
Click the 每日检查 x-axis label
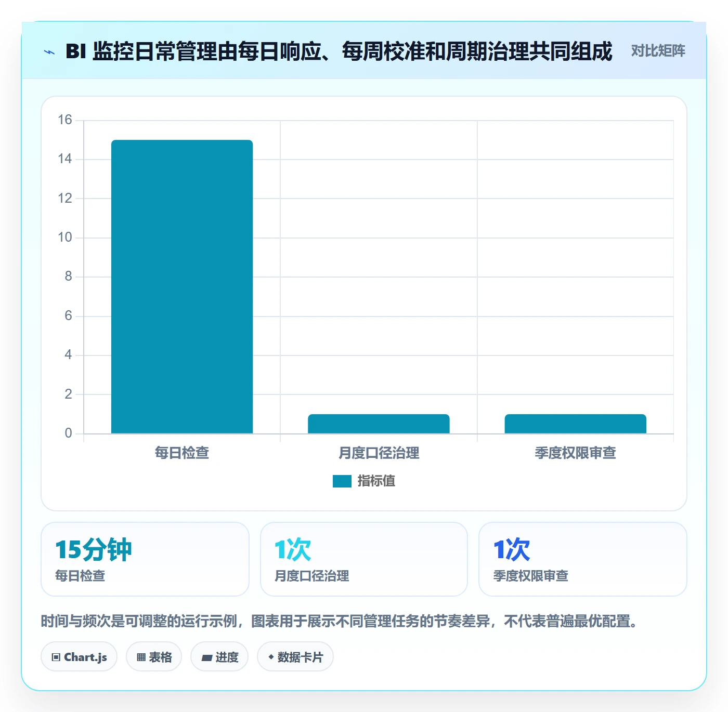(x=182, y=453)
